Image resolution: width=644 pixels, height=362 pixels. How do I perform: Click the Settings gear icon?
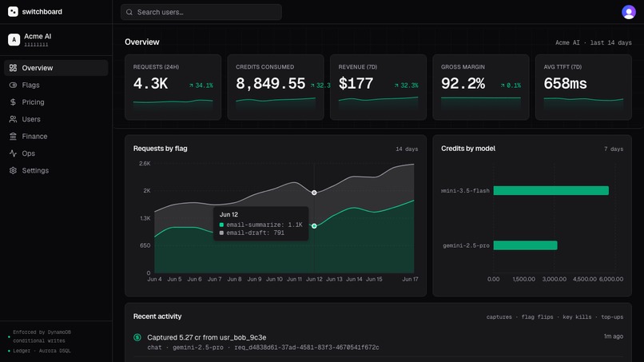[13, 170]
